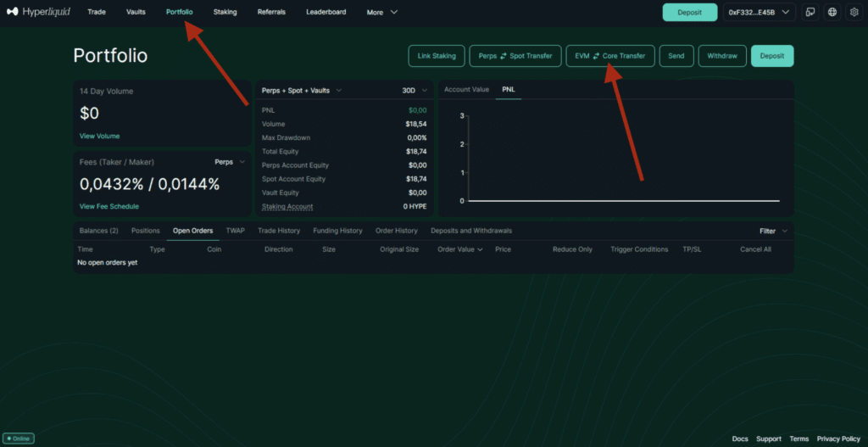Viewport: 868px width, 447px height.
Task: Expand the Perps fees dropdown
Action: [230, 162]
